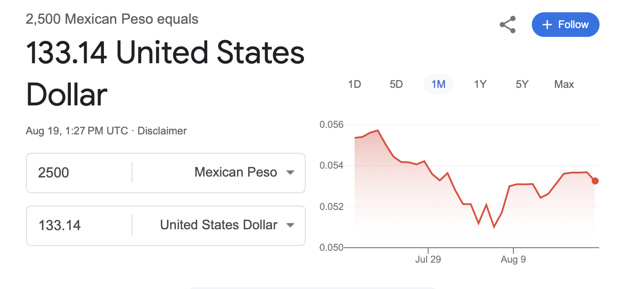Click the Jul 29 axis label
This screenshot has width=644, height=289.
tap(428, 260)
